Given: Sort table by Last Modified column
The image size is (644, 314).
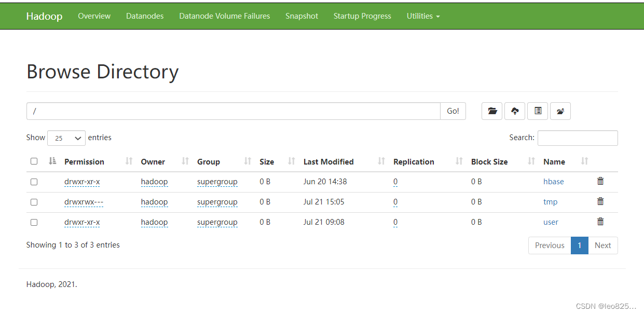Looking at the screenshot, I should (x=328, y=161).
